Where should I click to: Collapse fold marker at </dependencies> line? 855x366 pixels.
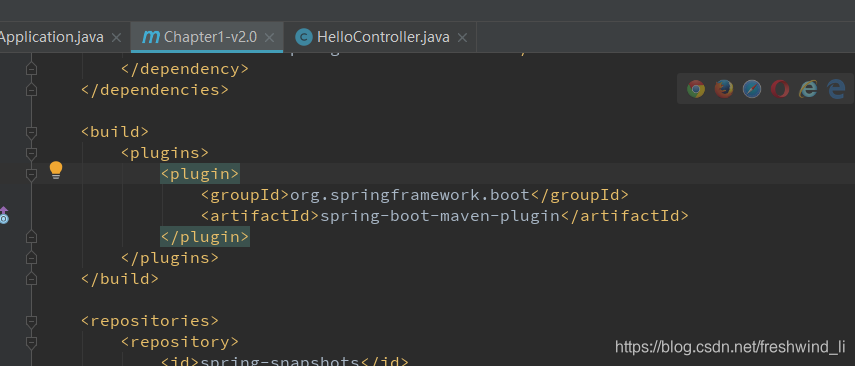coord(32,90)
